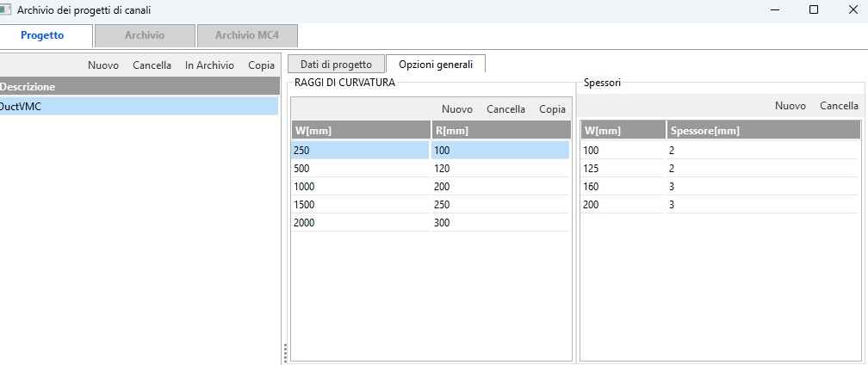Select the Progetto tab
The image size is (868, 365).
[x=42, y=35]
